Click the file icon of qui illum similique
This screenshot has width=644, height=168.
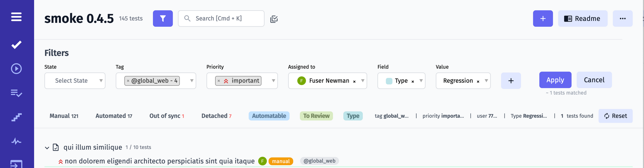(x=56, y=147)
